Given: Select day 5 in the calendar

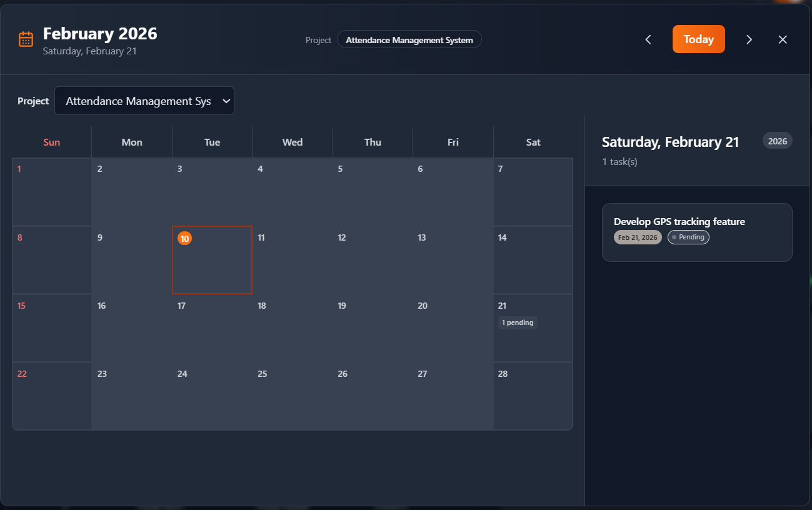Looking at the screenshot, I should 373,192.
